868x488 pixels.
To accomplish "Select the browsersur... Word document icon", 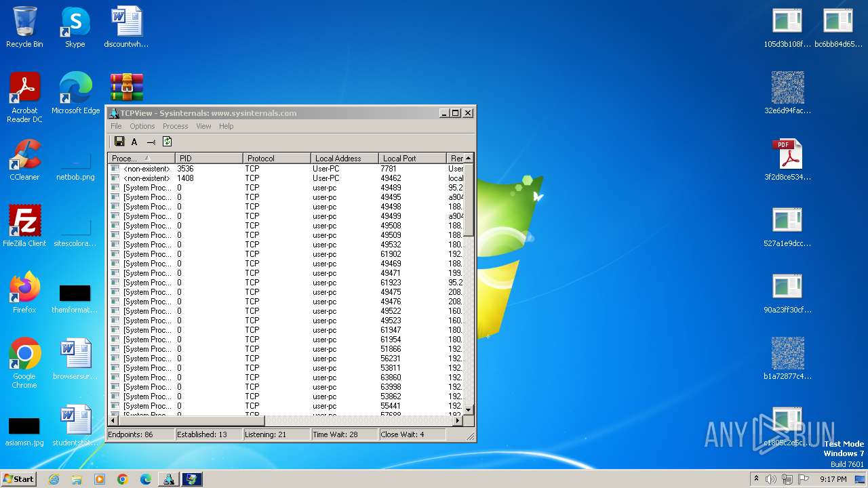I will click(x=75, y=359).
